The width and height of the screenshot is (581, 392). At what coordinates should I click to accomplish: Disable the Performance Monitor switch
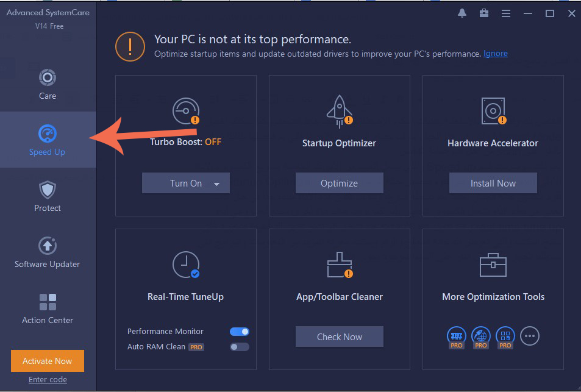[240, 332]
